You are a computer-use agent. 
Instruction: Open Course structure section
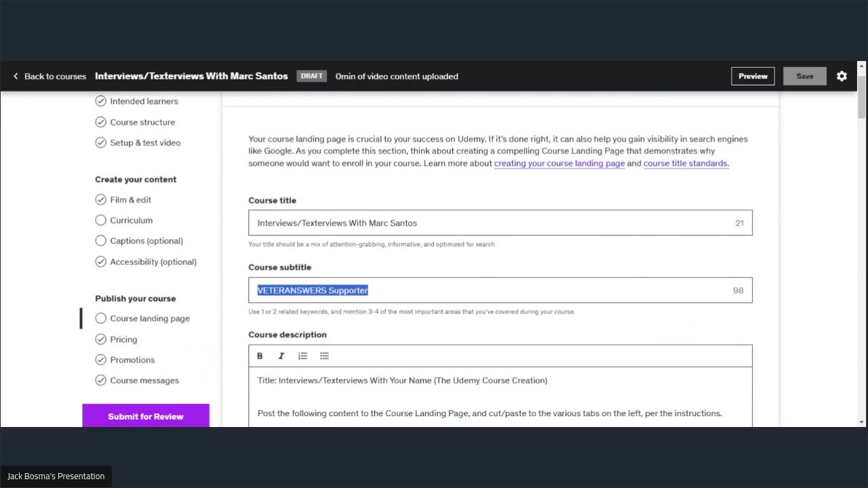[142, 122]
